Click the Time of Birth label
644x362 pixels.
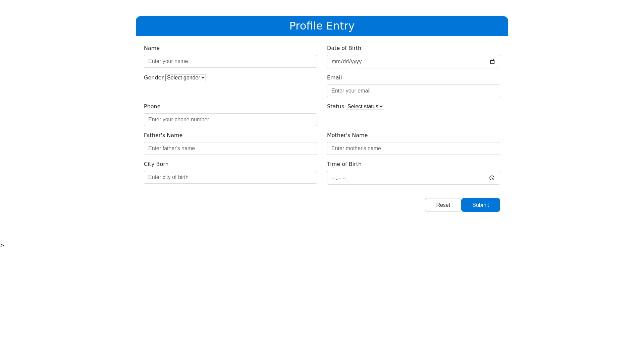[x=344, y=164]
